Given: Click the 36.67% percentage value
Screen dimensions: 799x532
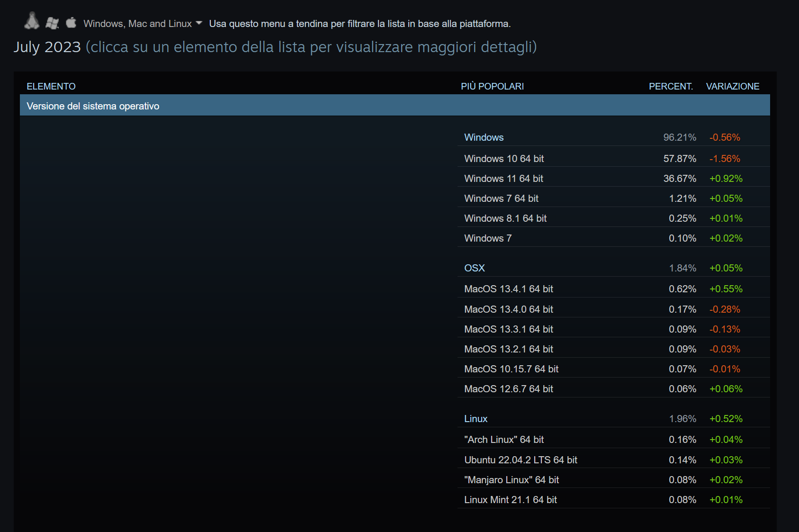Looking at the screenshot, I should tap(680, 179).
